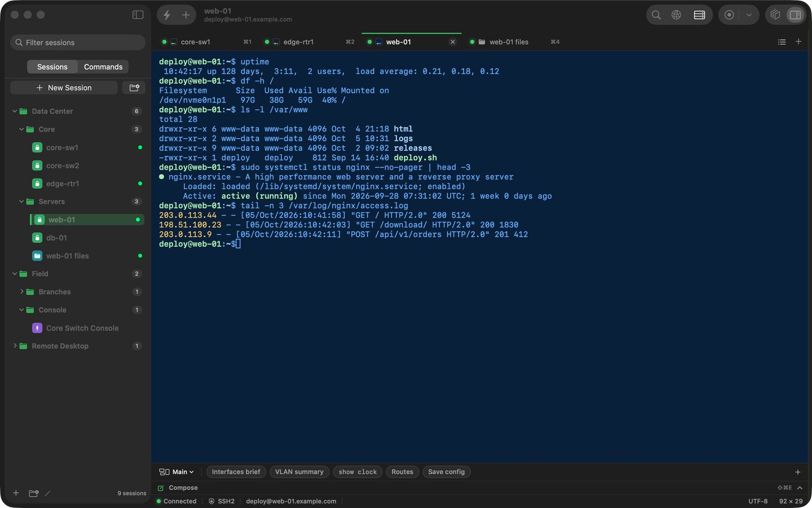
Task: Click the sidebar bottom edit pencil icon
Action: pyautogui.click(x=48, y=493)
